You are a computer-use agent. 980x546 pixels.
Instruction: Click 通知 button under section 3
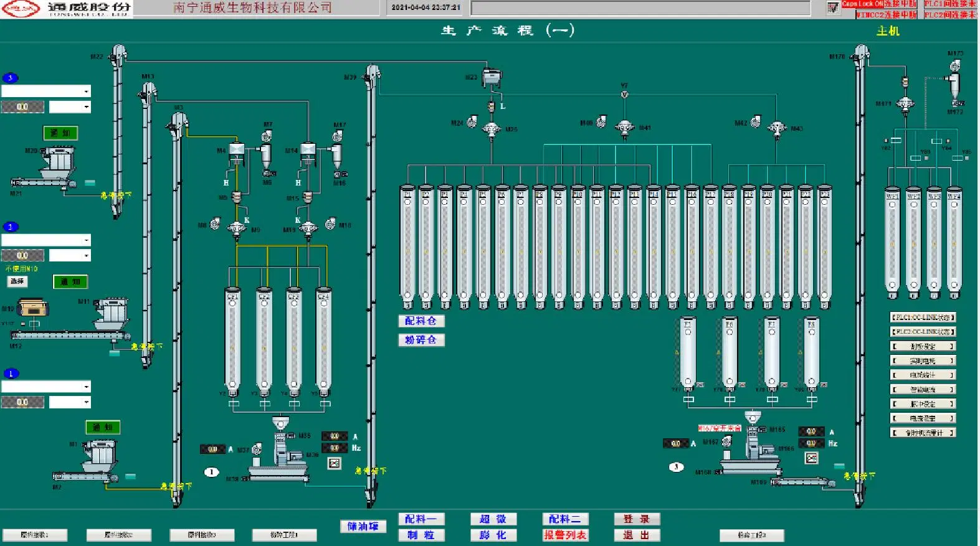(60, 133)
